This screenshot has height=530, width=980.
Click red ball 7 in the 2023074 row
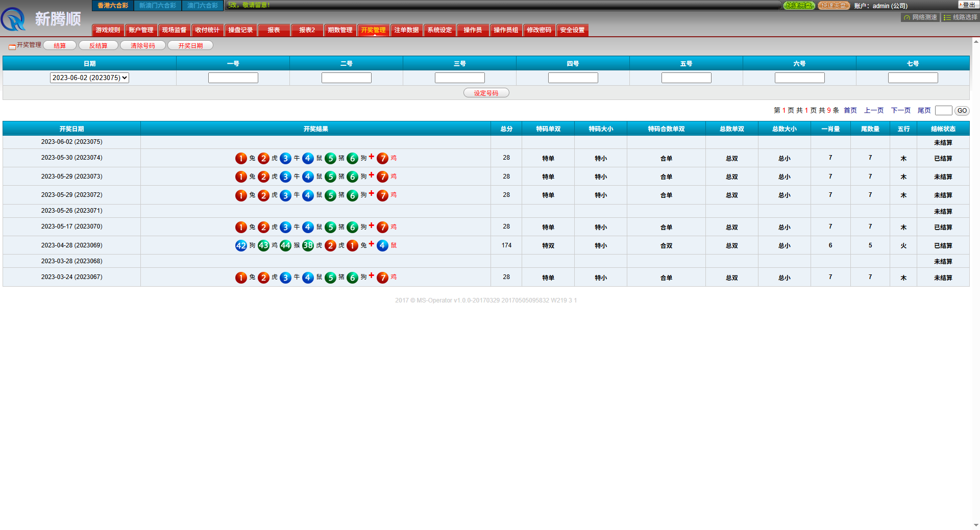[x=382, y=159]
